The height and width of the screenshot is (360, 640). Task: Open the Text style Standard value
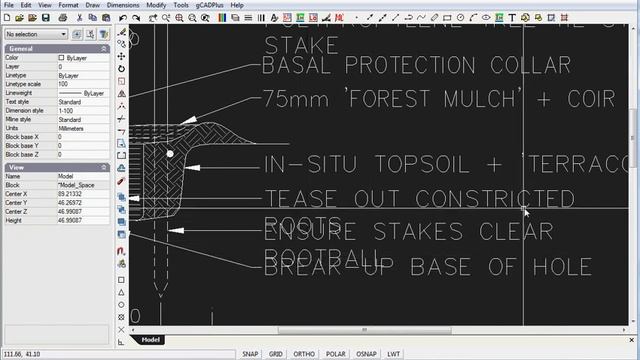(83, 102)
